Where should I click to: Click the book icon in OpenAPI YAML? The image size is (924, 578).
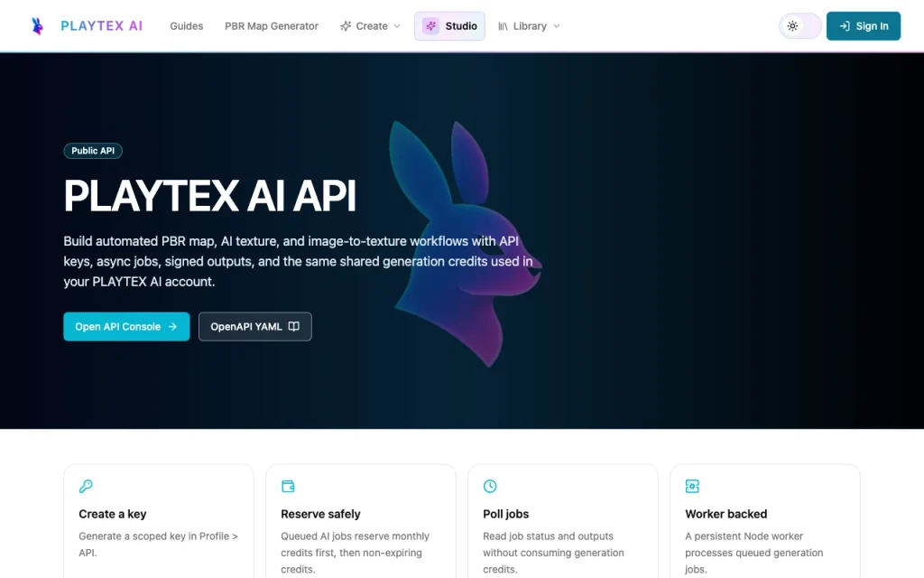294,326
